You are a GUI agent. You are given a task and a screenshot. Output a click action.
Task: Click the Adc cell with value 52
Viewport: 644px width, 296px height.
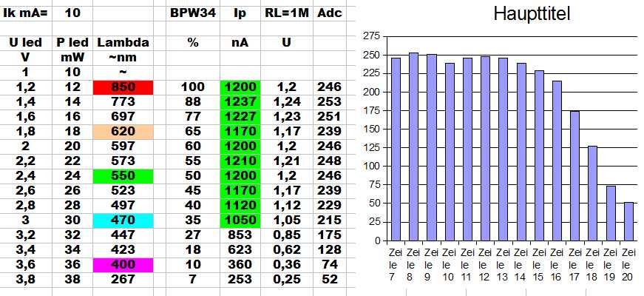tap(329, 279)
